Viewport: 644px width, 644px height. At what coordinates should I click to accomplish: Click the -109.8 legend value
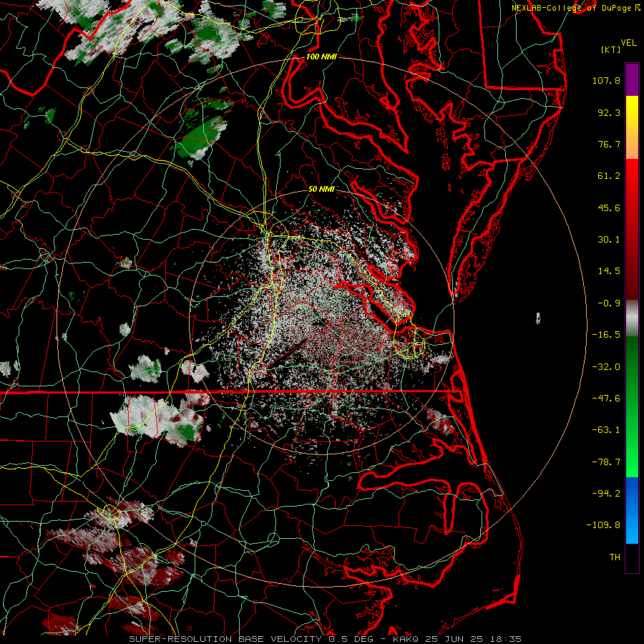(603, 525)
